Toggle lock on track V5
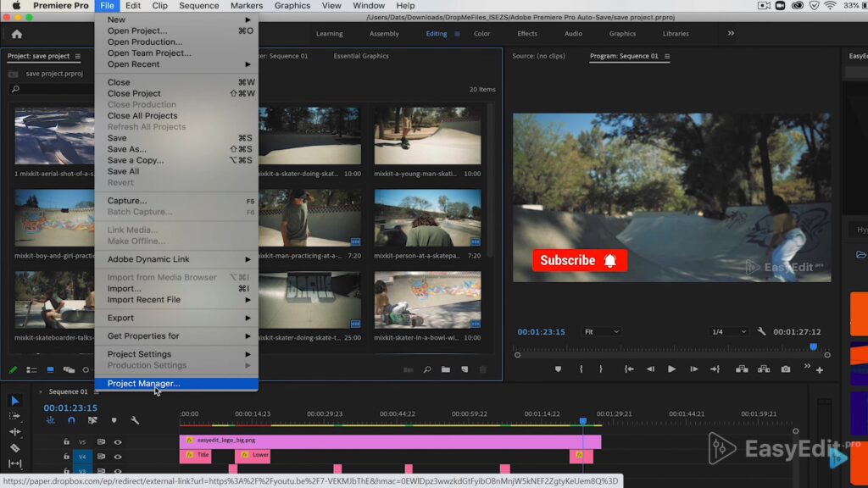The image size is (868, 488). (x=66, y=442)
